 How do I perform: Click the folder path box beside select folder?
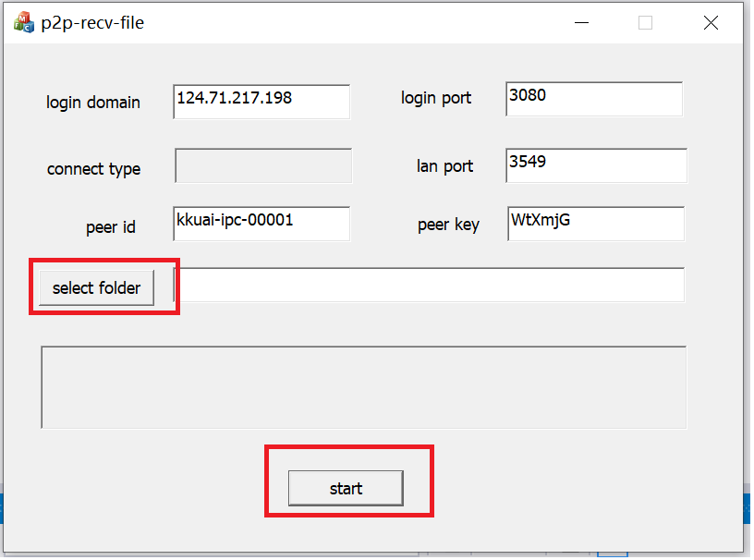point(430,286)
